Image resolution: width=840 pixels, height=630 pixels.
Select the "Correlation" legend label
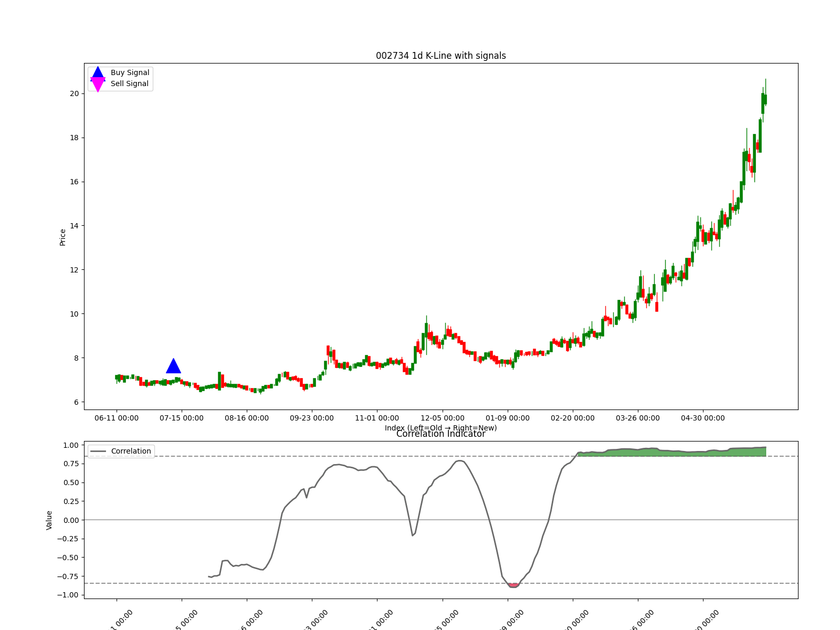click(x=131, y=451)
